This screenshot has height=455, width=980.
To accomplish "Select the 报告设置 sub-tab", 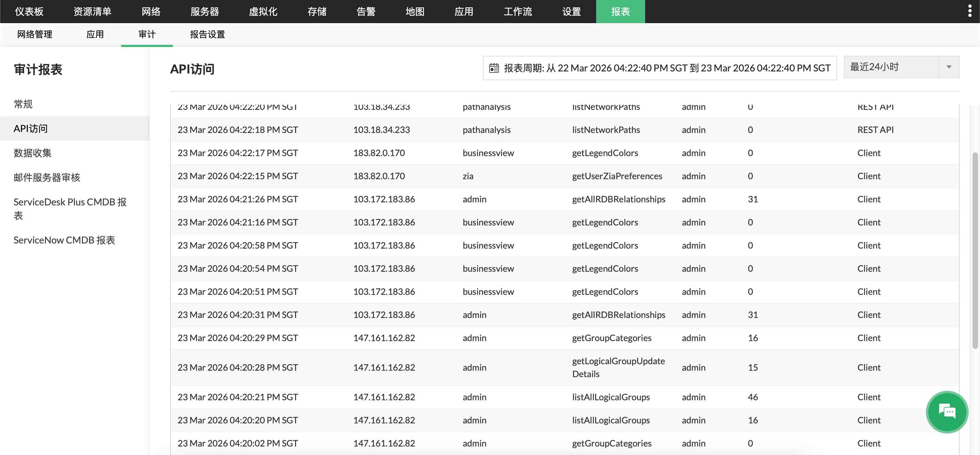I will click(207, 34).
